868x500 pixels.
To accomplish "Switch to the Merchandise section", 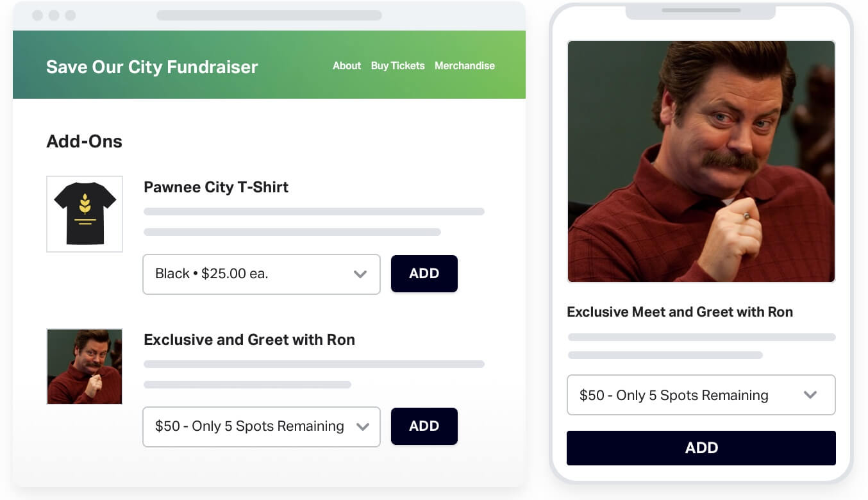I will tap(464, 65).
